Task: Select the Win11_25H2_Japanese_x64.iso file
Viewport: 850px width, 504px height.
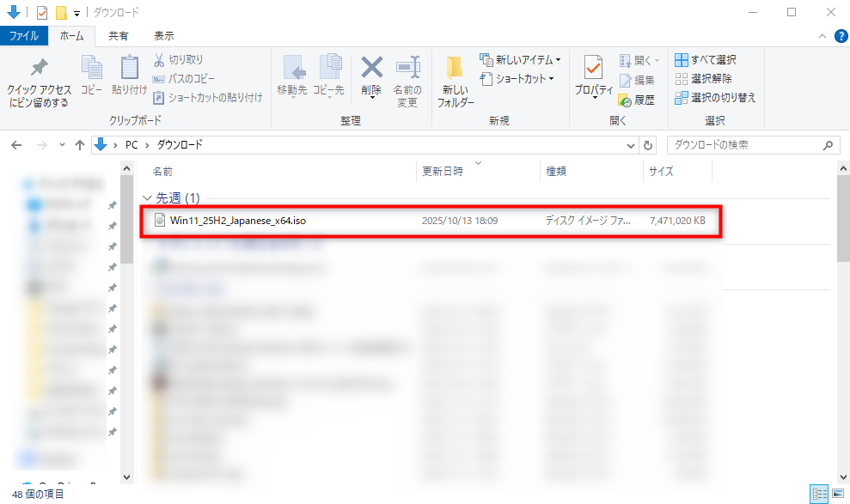Action: coord(238,221)
